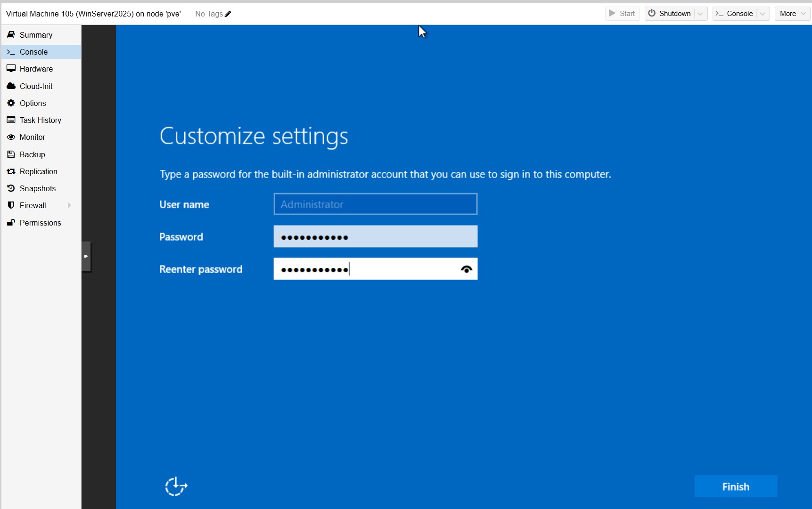Screen dimensions: 812x509
Task: Expand the Shutdown dropdown arrow
Action: coord(700,14)
